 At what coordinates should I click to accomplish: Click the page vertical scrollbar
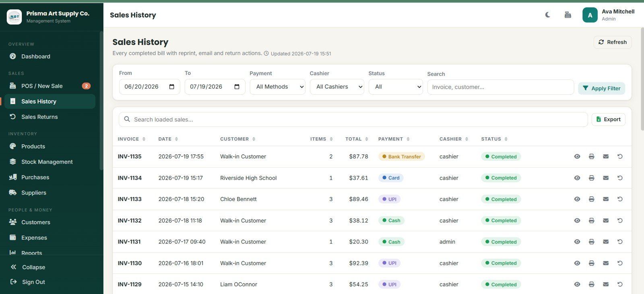click(642, 79)
